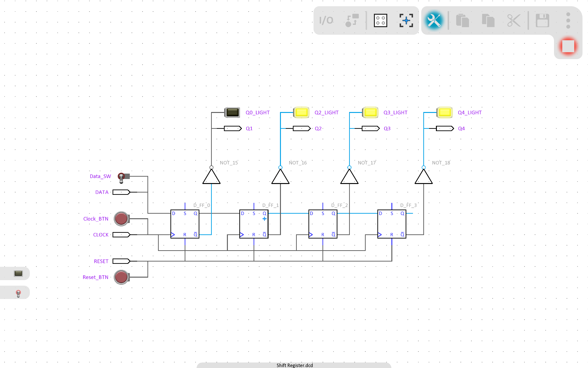Click the Q0_LIGHT label text
The image size is (588, 368).
(x=257, y=113)
